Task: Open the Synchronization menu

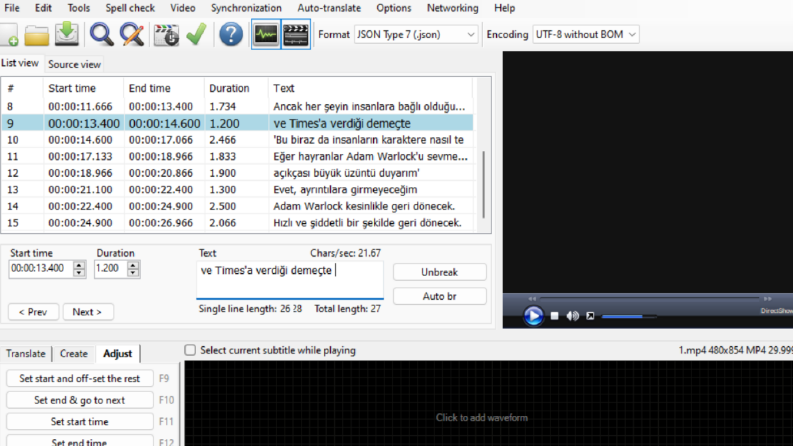Action: pos(246,8)
